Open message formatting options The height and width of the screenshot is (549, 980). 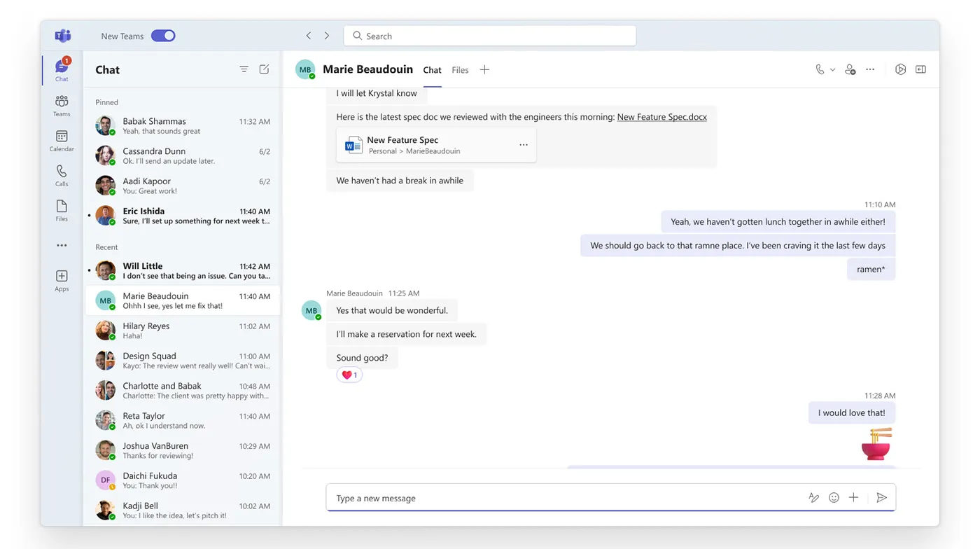pos(814,497)
